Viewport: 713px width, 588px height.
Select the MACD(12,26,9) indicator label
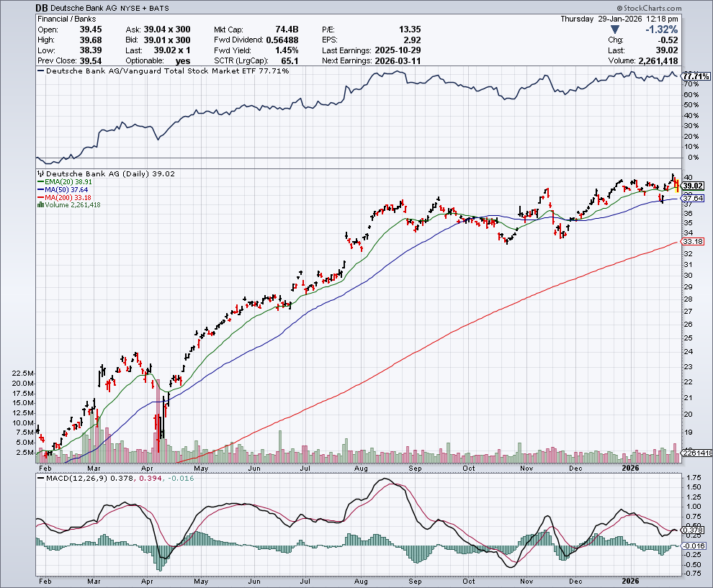(72, 478)
